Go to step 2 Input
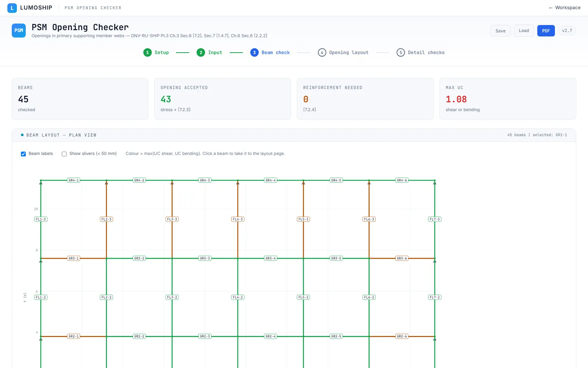 209,53
